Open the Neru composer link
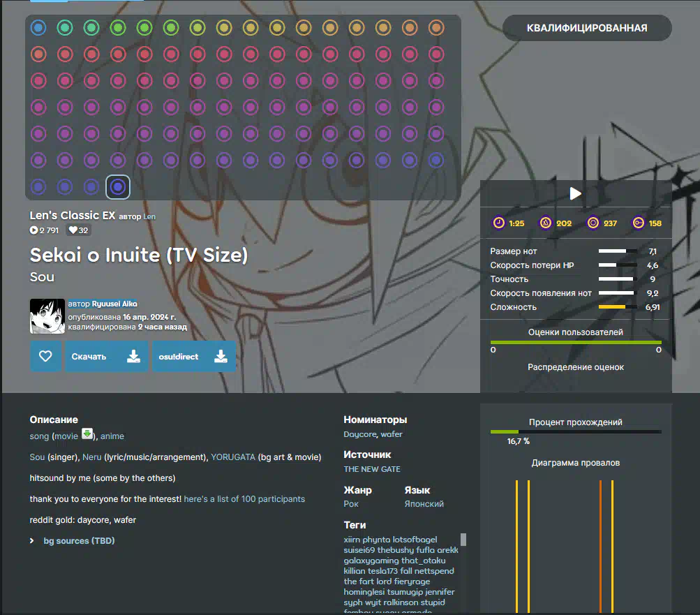The image size is (700, 615). [92, 457]
